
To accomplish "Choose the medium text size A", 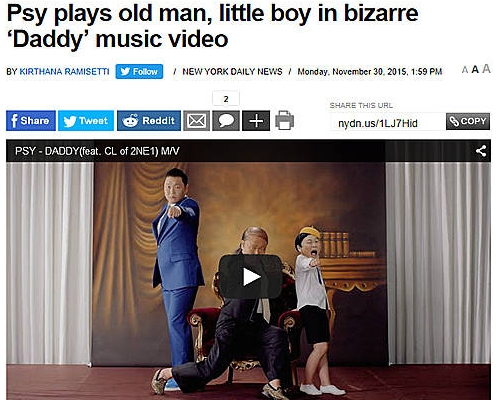I will (x=475, y=69).
